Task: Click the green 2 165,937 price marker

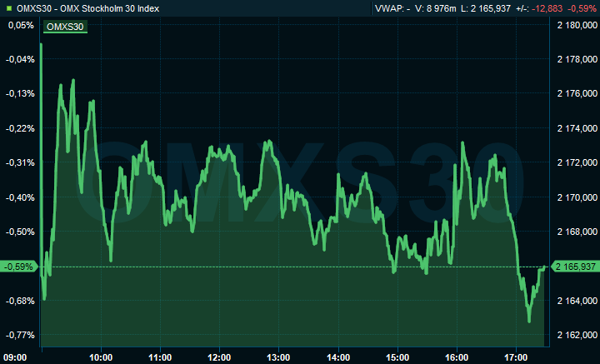Action: (575, 267)
